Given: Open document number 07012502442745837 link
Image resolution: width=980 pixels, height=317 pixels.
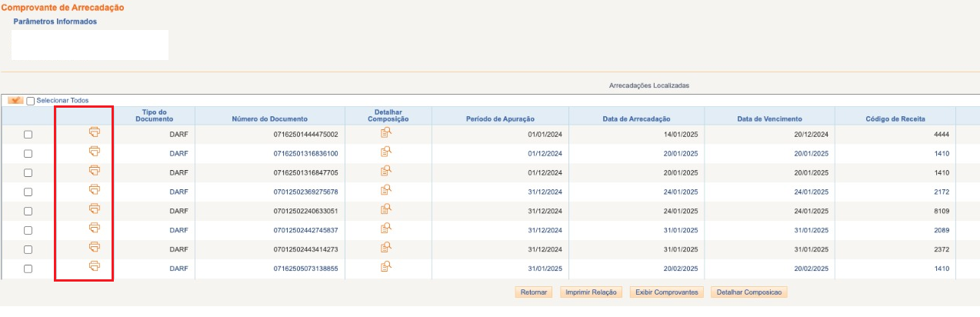Looking at the screenshot, I should [305, 230].
